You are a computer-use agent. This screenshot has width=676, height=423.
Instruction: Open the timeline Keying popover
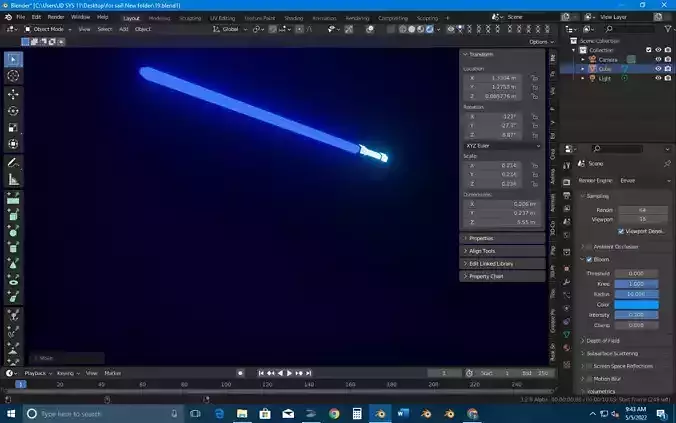68,373
